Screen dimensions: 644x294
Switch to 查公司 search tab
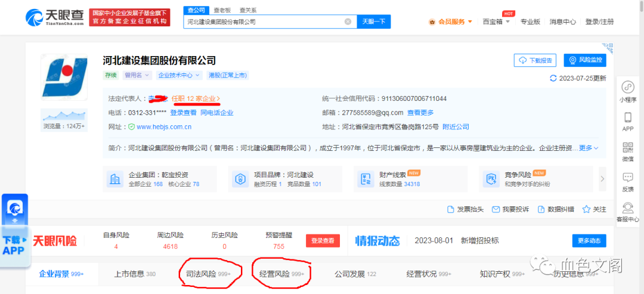196,10
